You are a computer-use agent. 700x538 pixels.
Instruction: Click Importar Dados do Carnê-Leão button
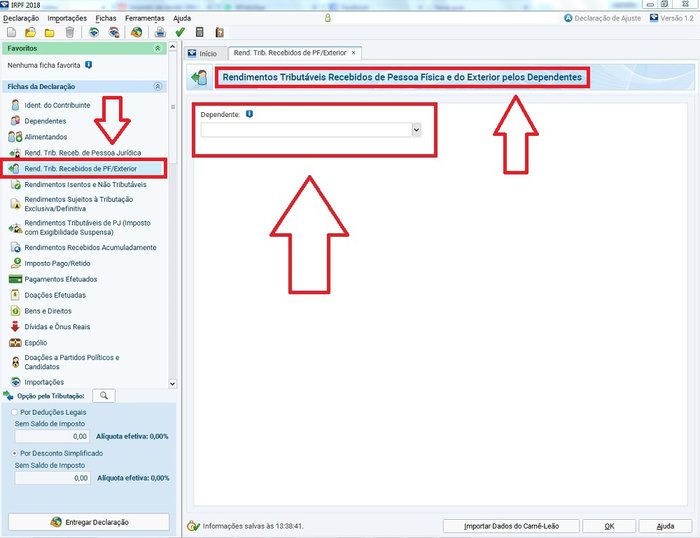pyautogui.click(x=508, y=525)
